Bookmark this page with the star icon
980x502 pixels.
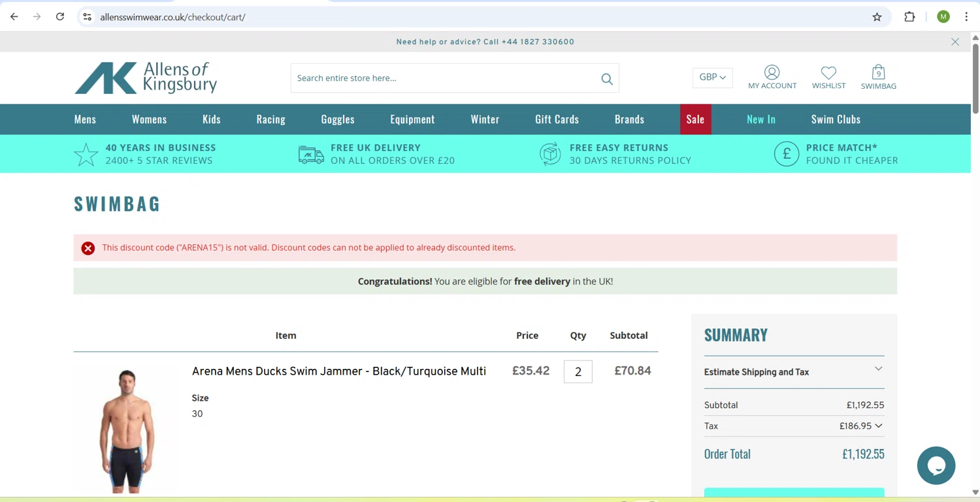(877, 17)
